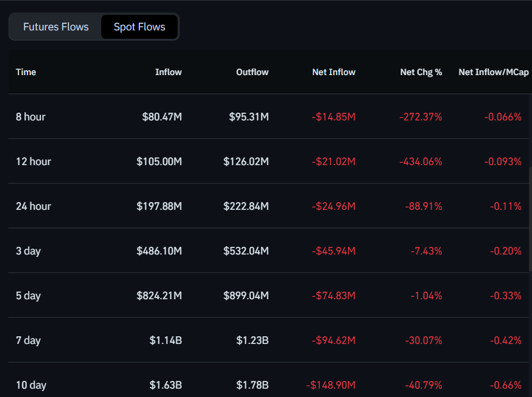This screenshot has height=397, width=532.
Task: Click the Net Inflow/MCap column header
Action: coord(493,72)
